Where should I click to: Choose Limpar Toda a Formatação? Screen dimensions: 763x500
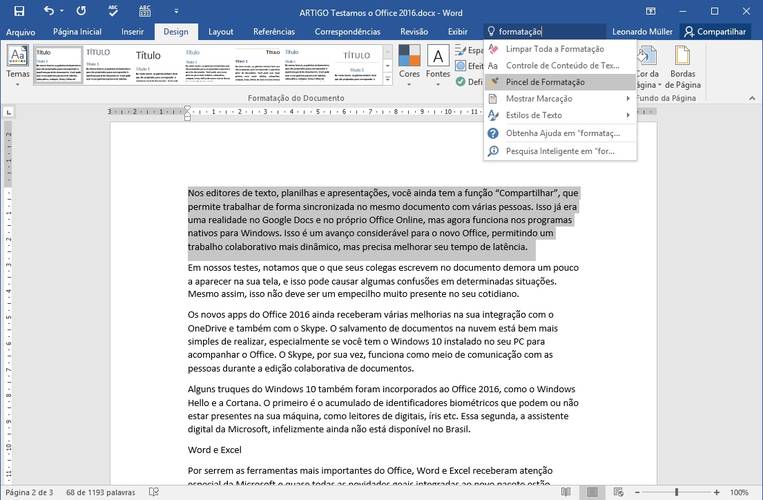click(x=560, y=49)
